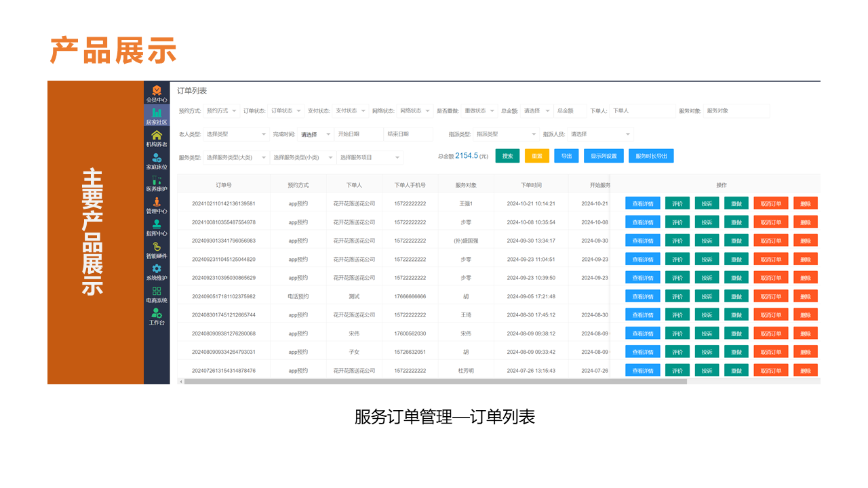This screenshot has width=868, height=488.
Task: Click the 下单人 text input field
Action: click(x=642, y=111)
